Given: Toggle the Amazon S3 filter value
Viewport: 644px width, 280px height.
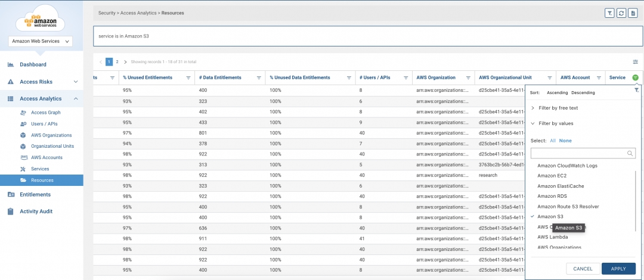Looking at the screenshot, I should click(550, 216).
